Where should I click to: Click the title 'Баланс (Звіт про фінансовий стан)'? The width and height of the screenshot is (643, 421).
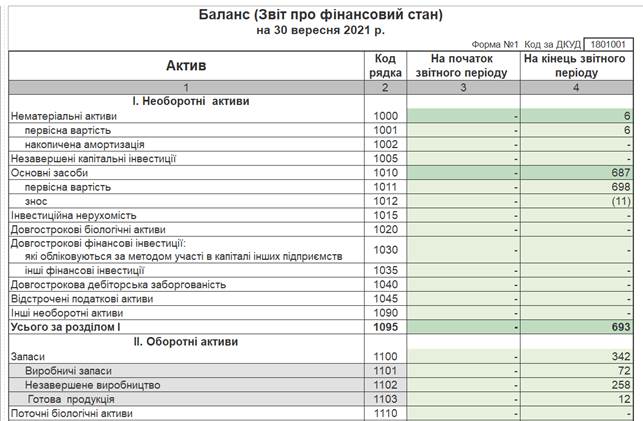point(320,14)
